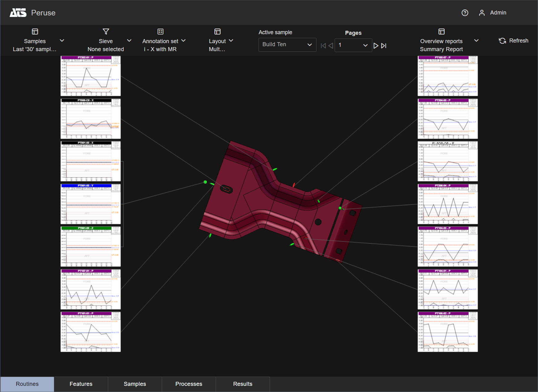
Task: Select the PT202-01 - P chart thumbnail
Action: pyautogui.click(x=91, y=76)
